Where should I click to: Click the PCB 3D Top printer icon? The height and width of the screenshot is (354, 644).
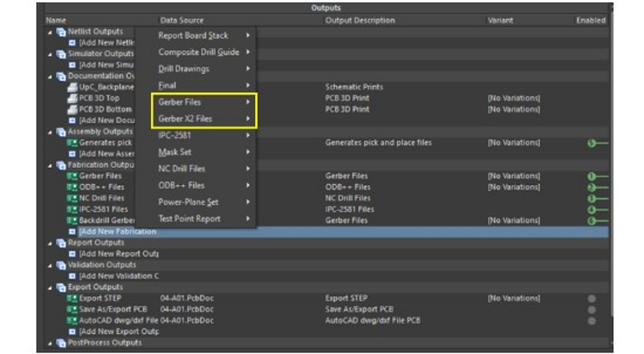pos(72,98)
